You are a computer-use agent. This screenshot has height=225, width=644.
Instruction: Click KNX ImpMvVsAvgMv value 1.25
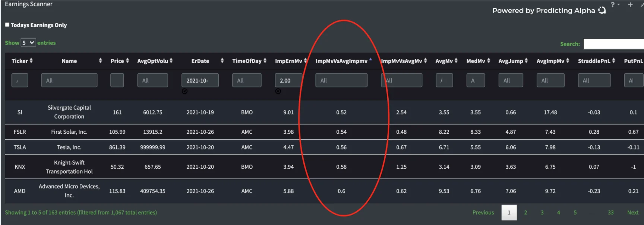click(401, 167)
